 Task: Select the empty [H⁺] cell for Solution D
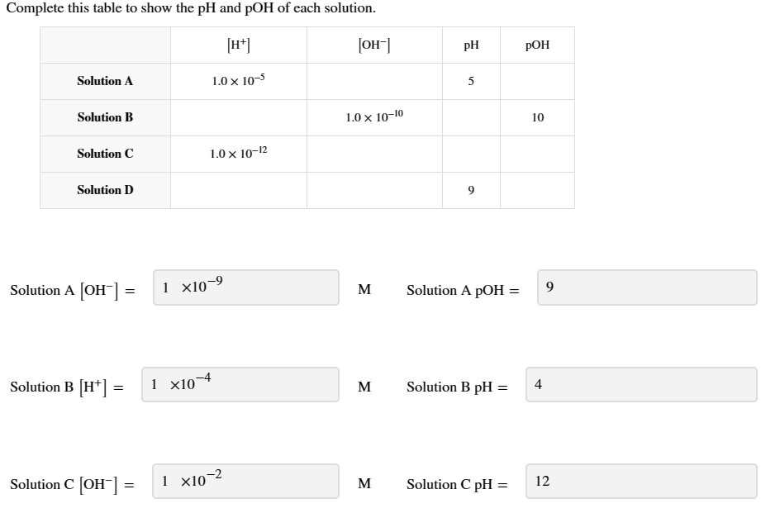tap(239, 190)
